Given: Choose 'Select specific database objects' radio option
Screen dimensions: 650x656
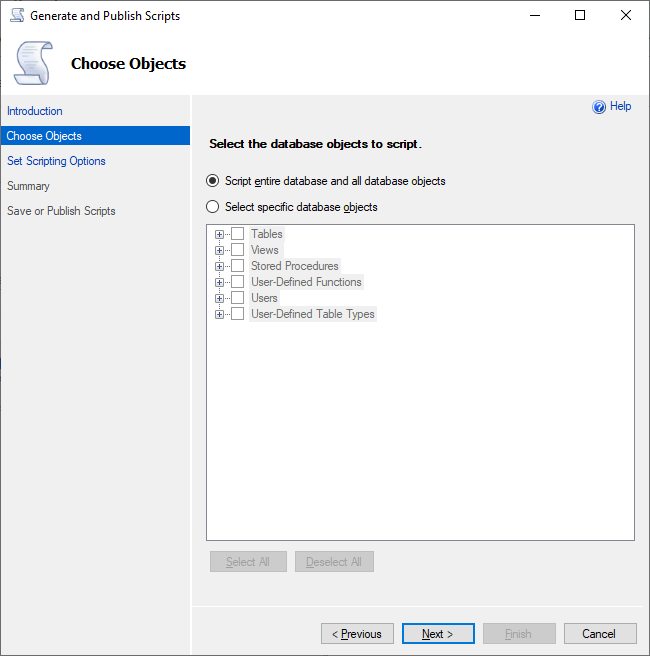Looking at the screenshot, I should tap(212, 207).
